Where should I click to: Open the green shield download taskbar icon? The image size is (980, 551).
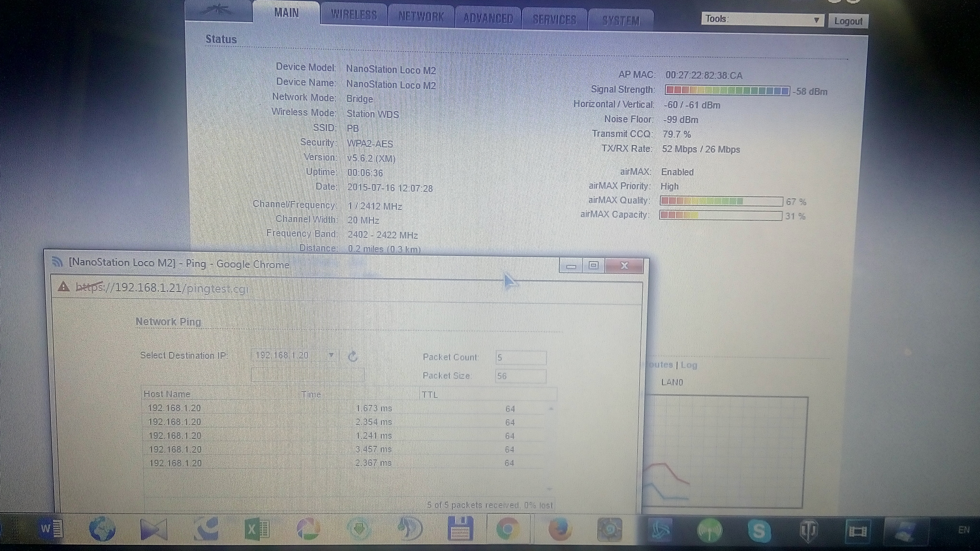tap(360, 529)
